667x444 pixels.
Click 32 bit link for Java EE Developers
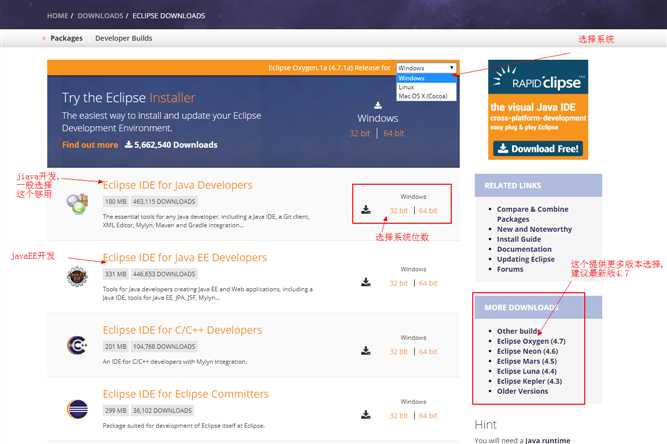pyautogui.click(x=399, y=283)
